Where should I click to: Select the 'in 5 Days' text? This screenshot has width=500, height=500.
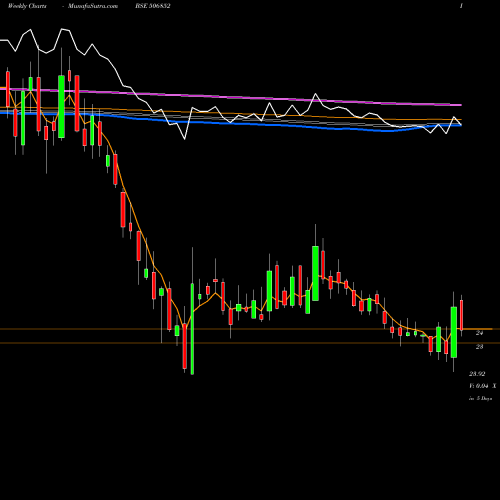pyautogui.click(x=481, y=398)
